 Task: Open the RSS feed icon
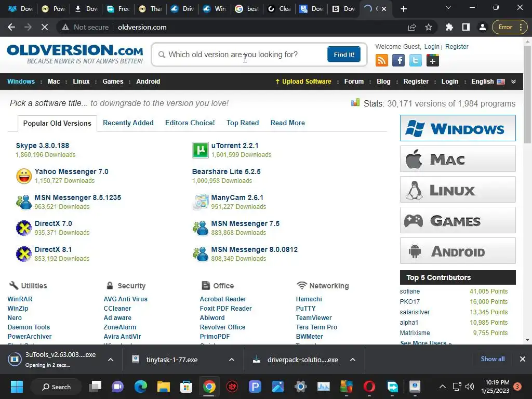382,61
